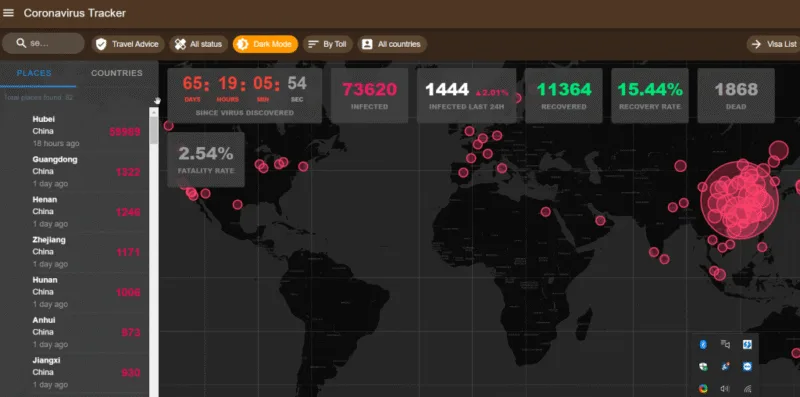
Task: Click the marker over the Arabian Peninsula
Action: point(601,220)
